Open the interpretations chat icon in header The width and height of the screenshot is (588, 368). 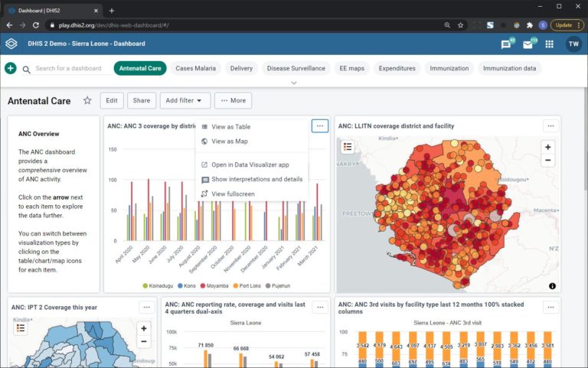pyautogui.click(x=506, y=44)
